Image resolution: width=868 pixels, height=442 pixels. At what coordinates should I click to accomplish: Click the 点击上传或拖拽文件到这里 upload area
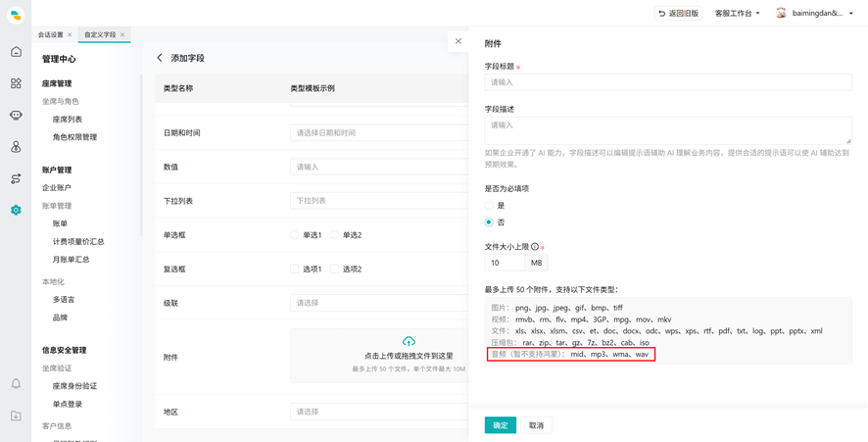point(379,356)
